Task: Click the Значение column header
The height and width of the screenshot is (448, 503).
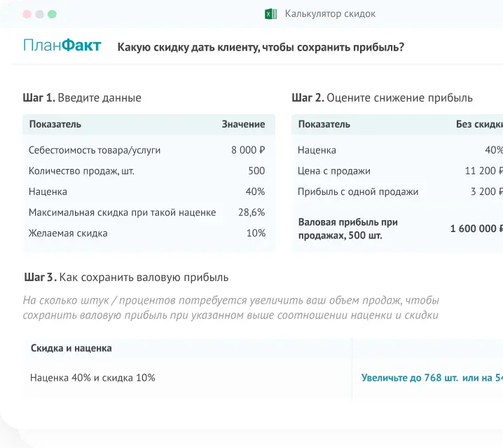Action: pos(243,125)
